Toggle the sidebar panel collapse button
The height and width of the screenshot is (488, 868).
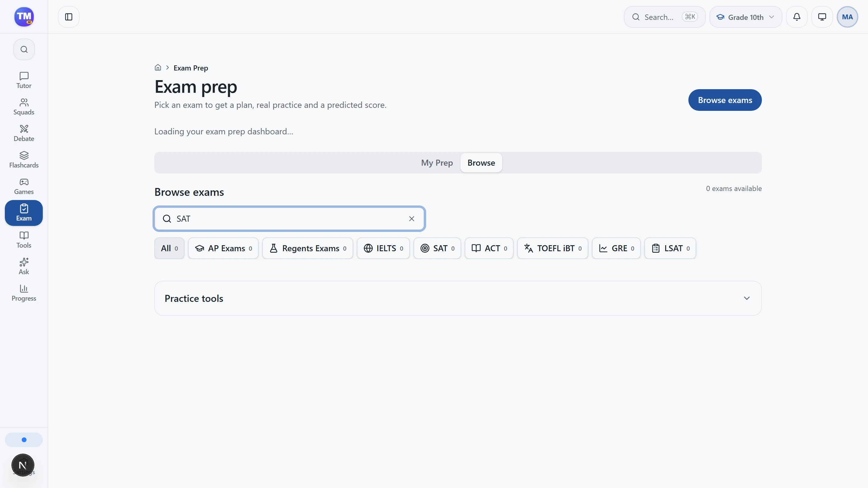click(x=69, y=17)
